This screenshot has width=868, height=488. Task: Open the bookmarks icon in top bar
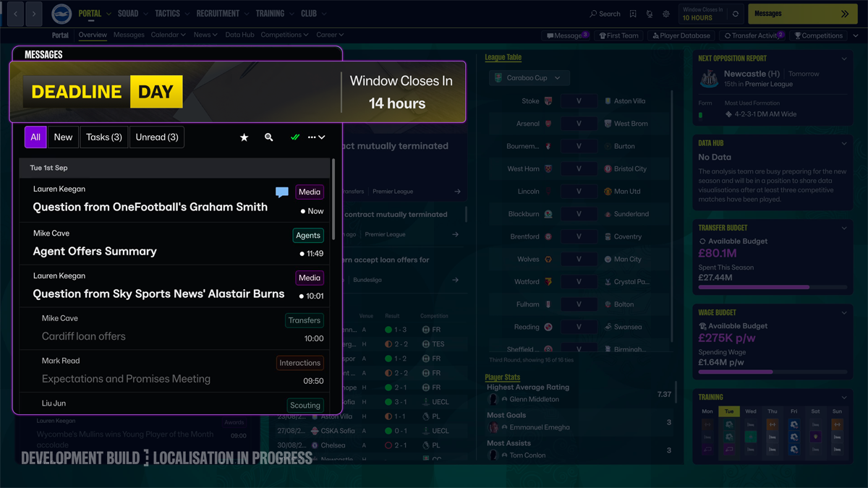point(633,14)
